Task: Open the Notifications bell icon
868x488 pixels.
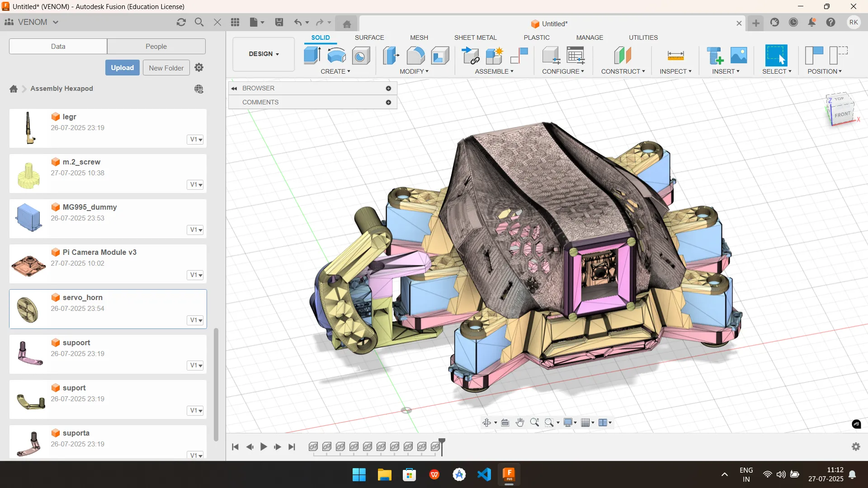Action: 812,22
